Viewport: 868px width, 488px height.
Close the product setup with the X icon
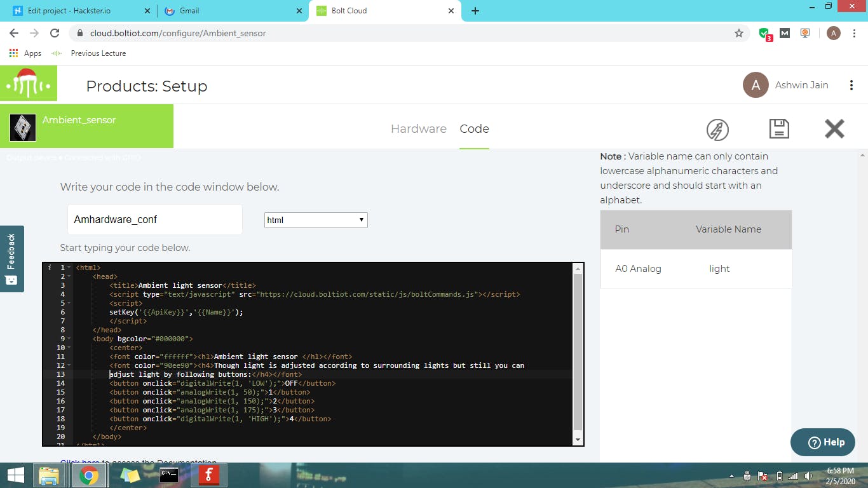click(834, 129)
